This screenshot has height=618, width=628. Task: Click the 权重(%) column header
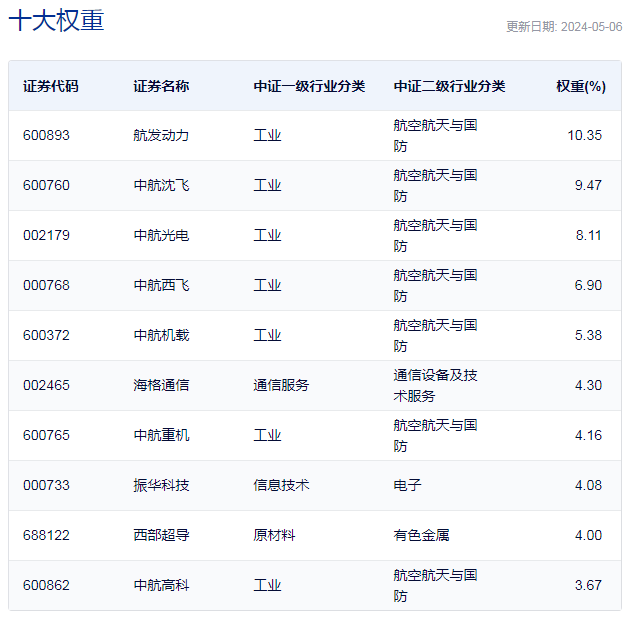pyautogui.click(x=581, y=86)
